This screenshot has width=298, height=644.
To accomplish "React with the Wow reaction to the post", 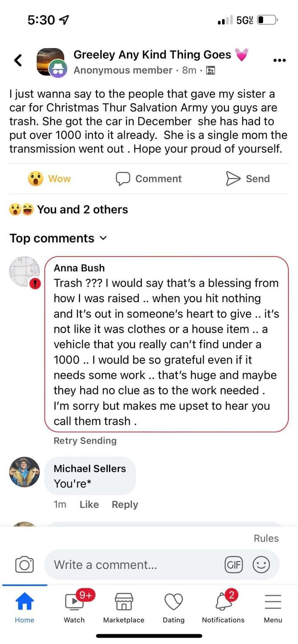I will click(48, 179).
